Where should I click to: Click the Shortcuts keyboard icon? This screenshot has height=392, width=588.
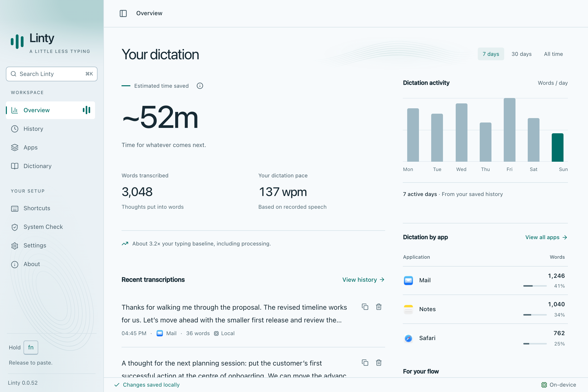click(14, 208)
